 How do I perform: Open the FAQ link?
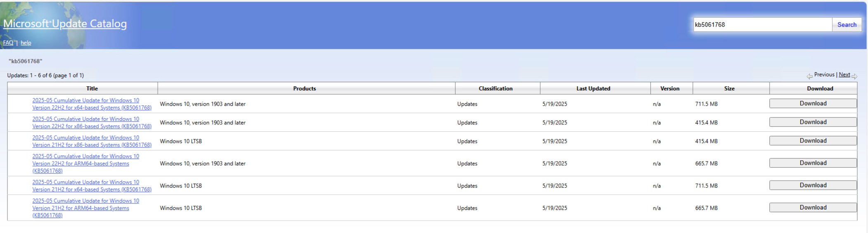[8, 43]
